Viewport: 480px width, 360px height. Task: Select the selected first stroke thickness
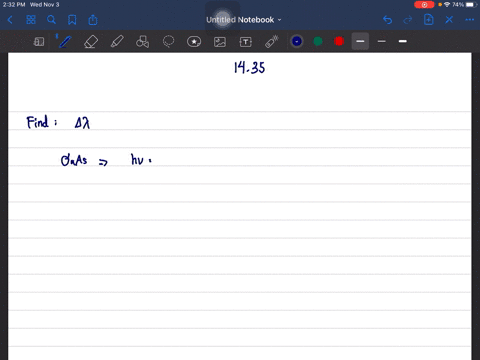pyautogui.click(x=360, y=41)
